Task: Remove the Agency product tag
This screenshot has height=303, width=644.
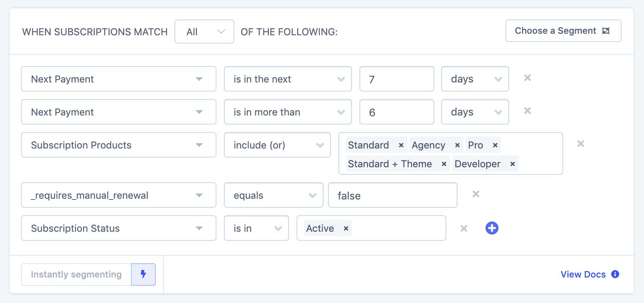Action: [457, 145]
